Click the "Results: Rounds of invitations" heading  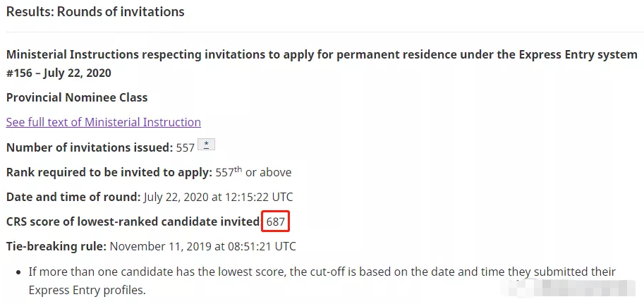click(95, 12)
